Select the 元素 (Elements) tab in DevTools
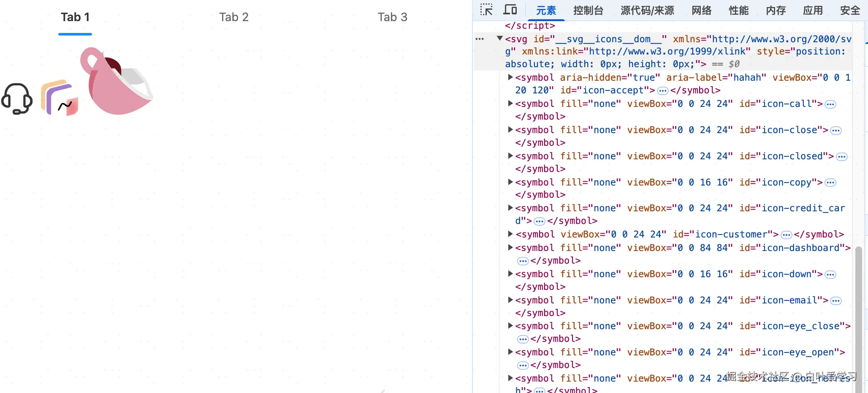868x393 pixels. 546,11
